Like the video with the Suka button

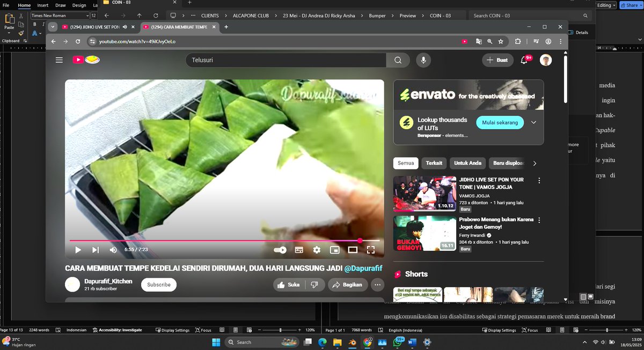pos(289,285)
